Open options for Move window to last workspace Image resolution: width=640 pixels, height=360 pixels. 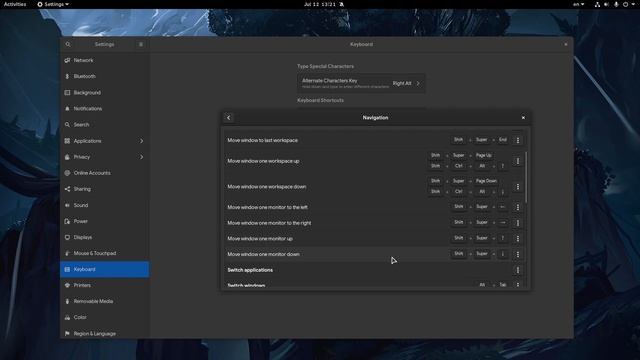click(518, 140)
